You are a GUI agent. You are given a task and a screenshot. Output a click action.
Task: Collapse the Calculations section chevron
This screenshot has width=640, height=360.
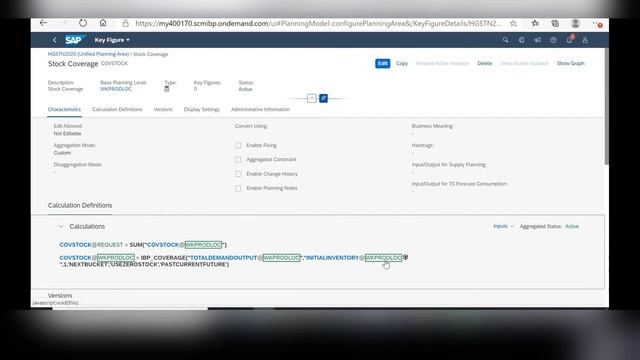tap(61, 227)
